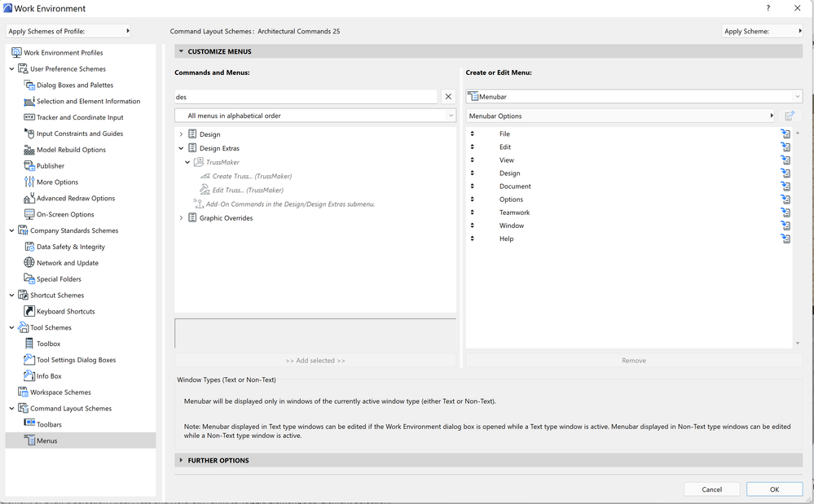Clear the search text using the X icon
Image resolution: width=814 pixels, height=504 pixels.
tap(447, 96)
